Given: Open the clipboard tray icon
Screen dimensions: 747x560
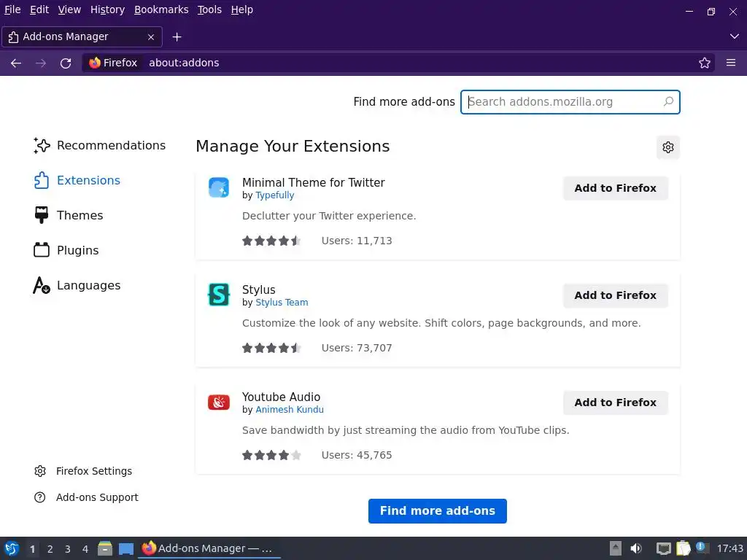Looking at the screenshot, I should [683, 548].
